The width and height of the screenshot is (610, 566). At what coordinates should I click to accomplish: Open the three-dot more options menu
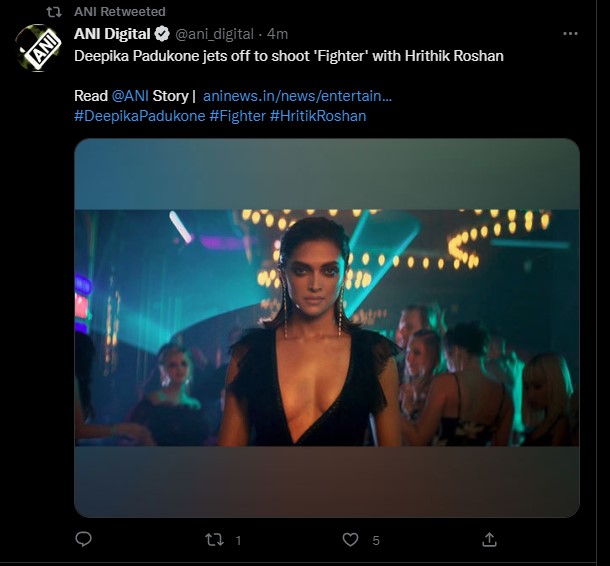[570, 33]
